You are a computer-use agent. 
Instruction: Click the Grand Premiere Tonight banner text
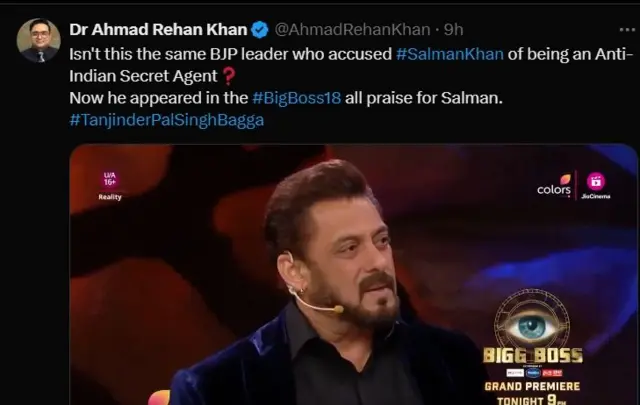click(x=532, y=393)
